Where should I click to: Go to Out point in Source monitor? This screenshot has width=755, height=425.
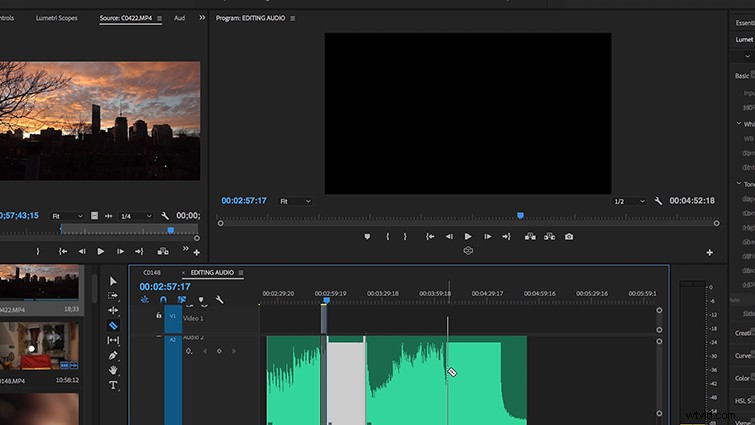point(139,251)
